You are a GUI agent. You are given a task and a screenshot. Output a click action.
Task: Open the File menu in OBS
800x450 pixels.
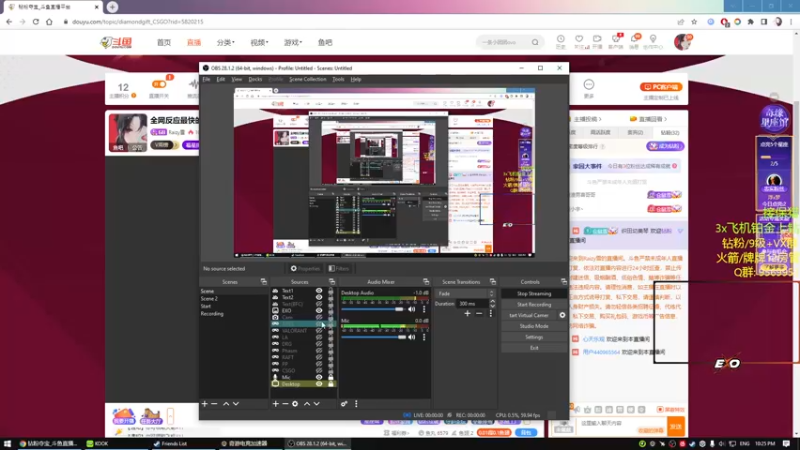206,80
